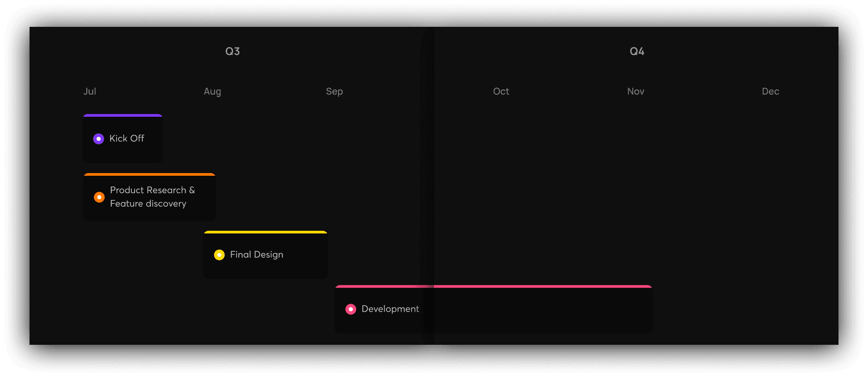Open the Kick Off task label
The height and width of the screenshot is (377, 868).
pos(127,139)
